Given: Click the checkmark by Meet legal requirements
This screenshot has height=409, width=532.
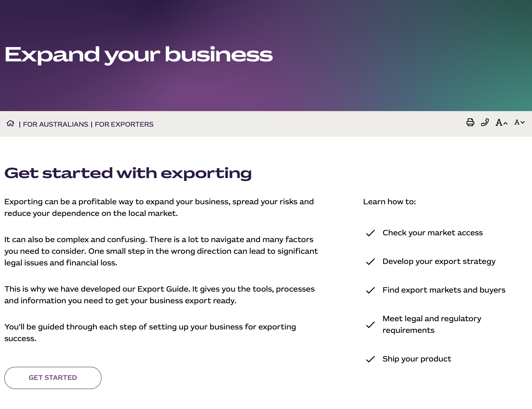Looking at the screenshot, I should 370,325.
